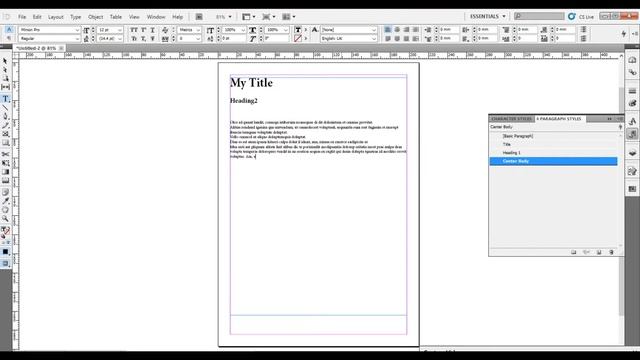Open the Go to Bridge icon
The height and width of the screenshot is (360, 640).
click(199, 17)
